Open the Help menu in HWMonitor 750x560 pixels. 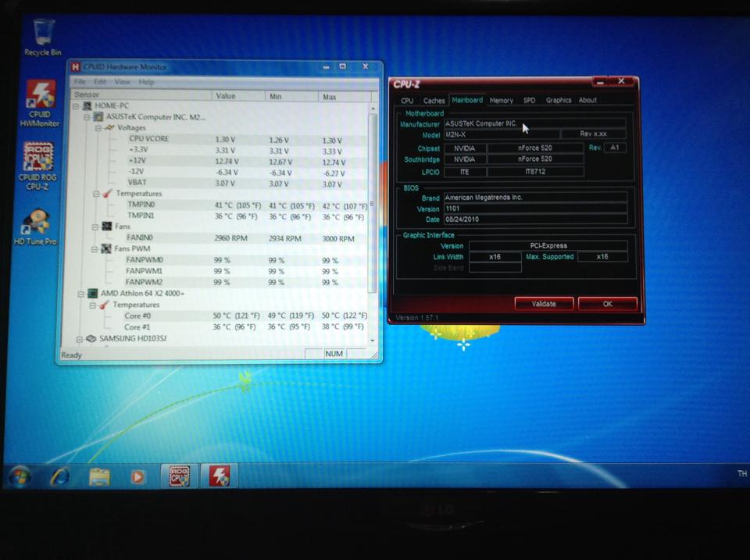(x=146, y=82)
